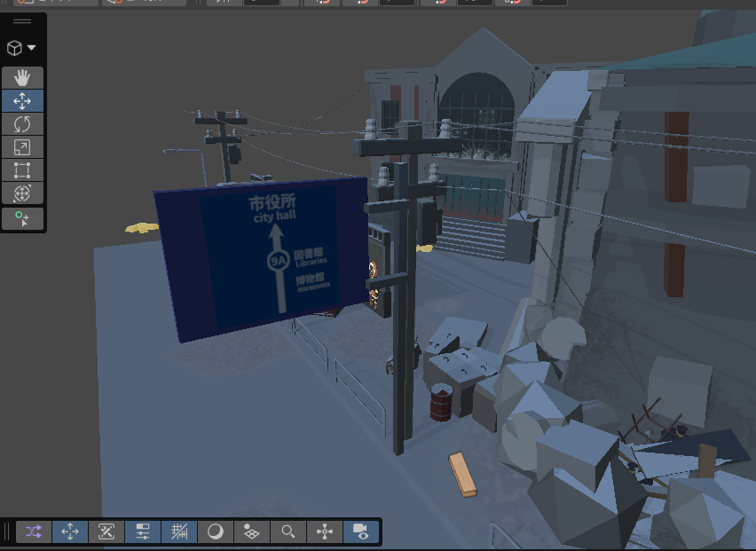
Task: Click the purple crossed-arrows icon in bottom bar
Action: tap(33, 532)
